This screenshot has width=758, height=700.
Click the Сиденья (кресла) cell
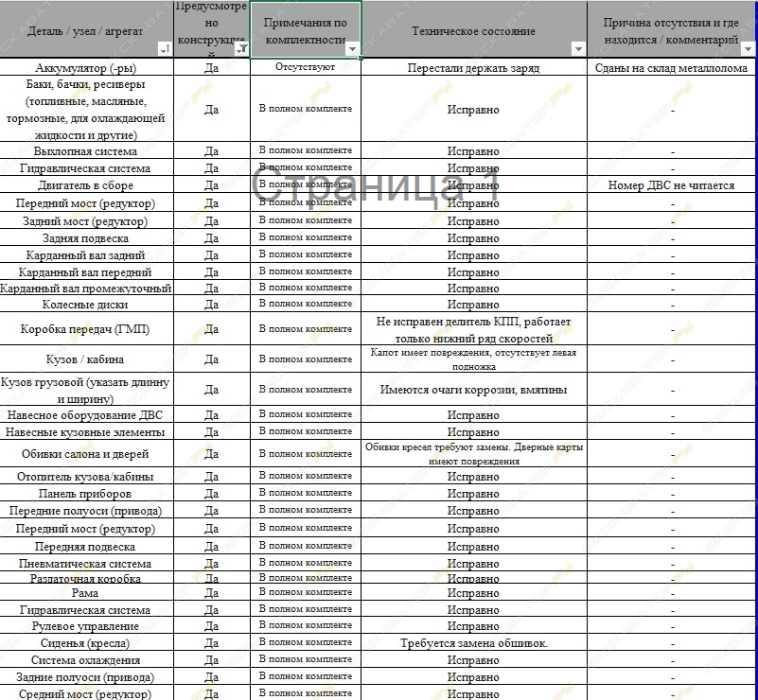pyautogui.click(x=86, y=642)
